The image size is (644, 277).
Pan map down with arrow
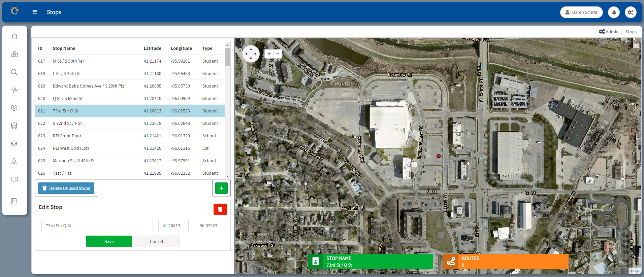[251, 59]
